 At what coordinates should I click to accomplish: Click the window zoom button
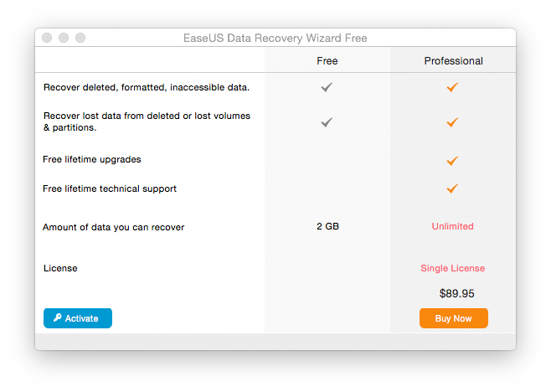click(x=80, y=38)
